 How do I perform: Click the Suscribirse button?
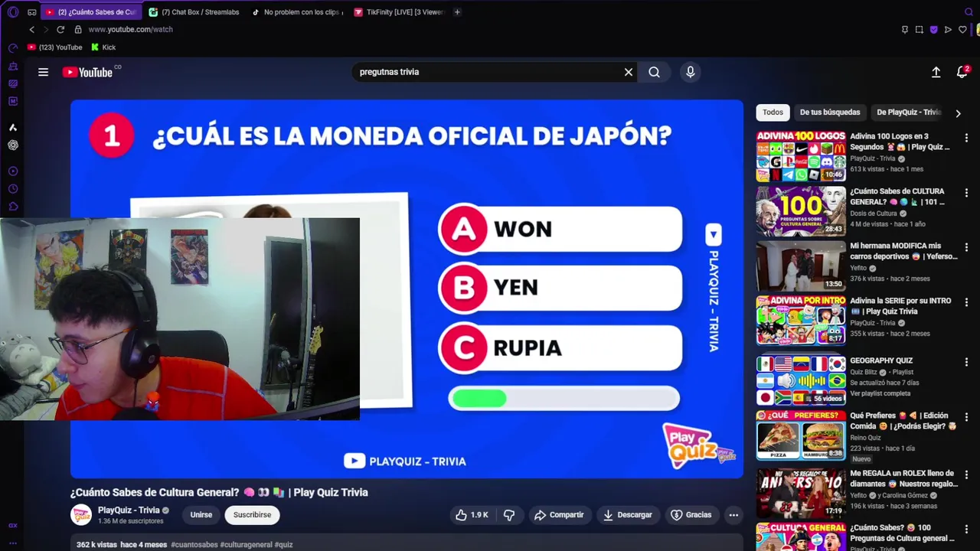[252, 515]
